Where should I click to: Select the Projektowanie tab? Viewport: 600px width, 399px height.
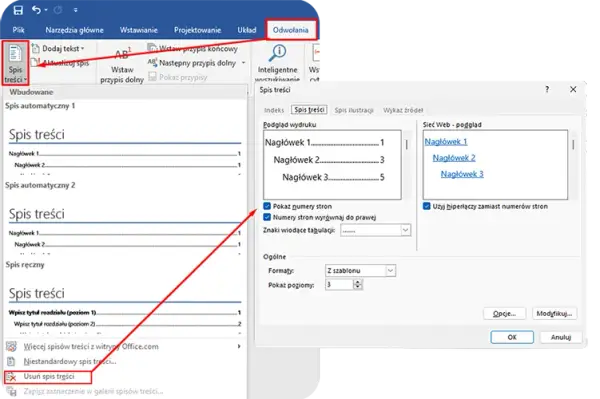click(x=197, y=30)
